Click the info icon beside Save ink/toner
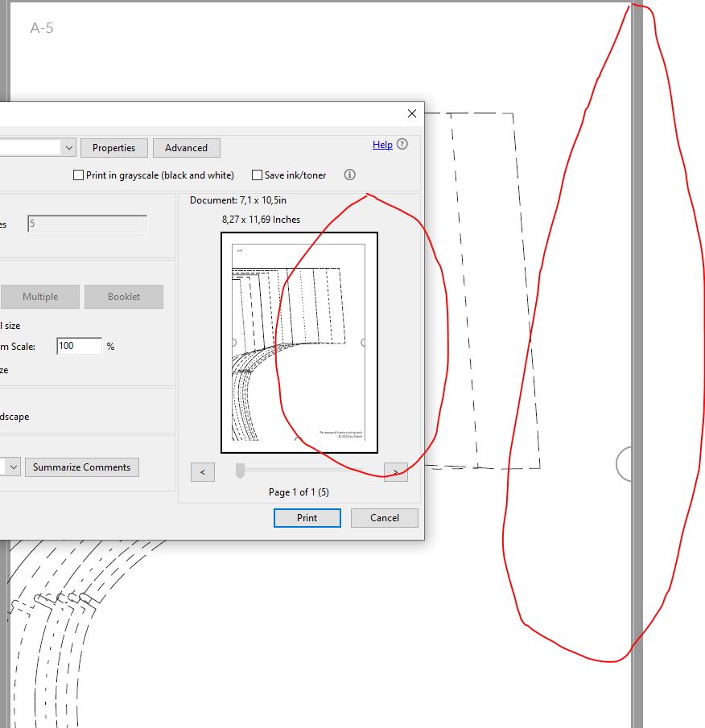 (x=349, y=175)
